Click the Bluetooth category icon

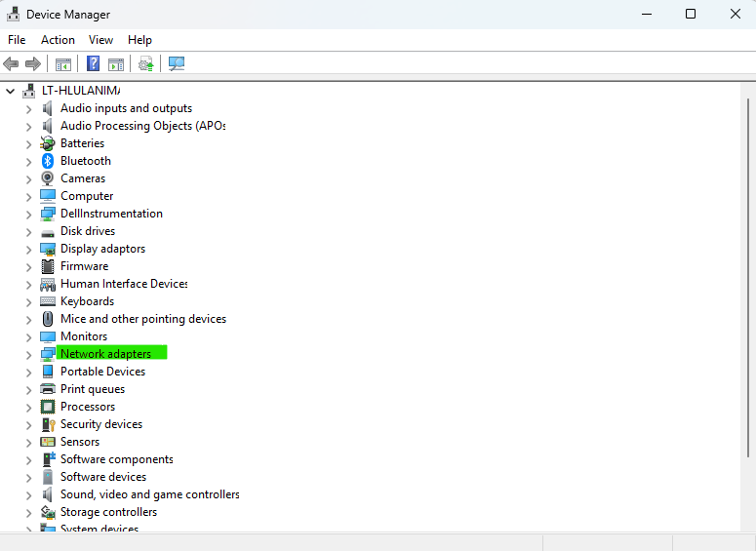click(47, 161)
